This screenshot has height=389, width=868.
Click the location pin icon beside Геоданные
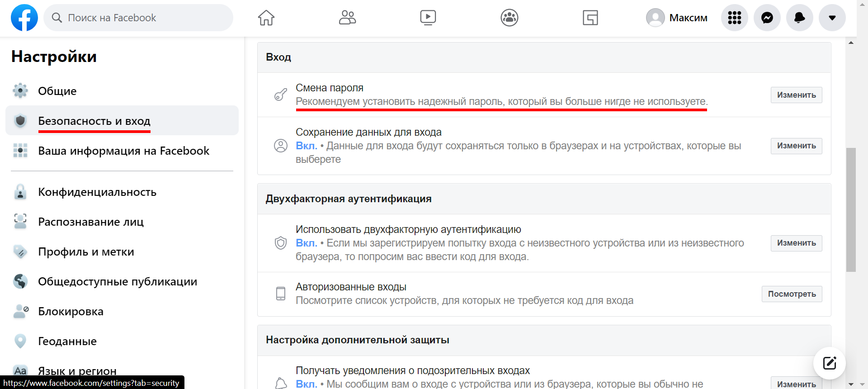pos(20,341)
